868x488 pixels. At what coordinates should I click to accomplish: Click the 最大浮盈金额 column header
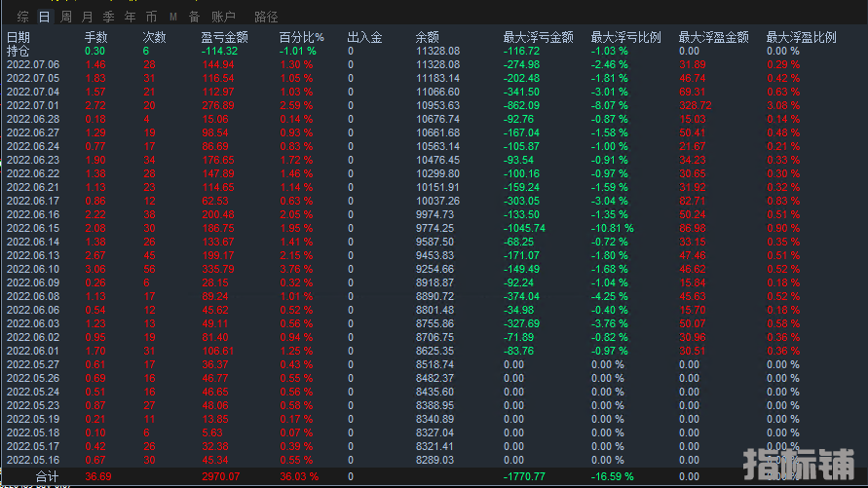click(x=713, y=37)
